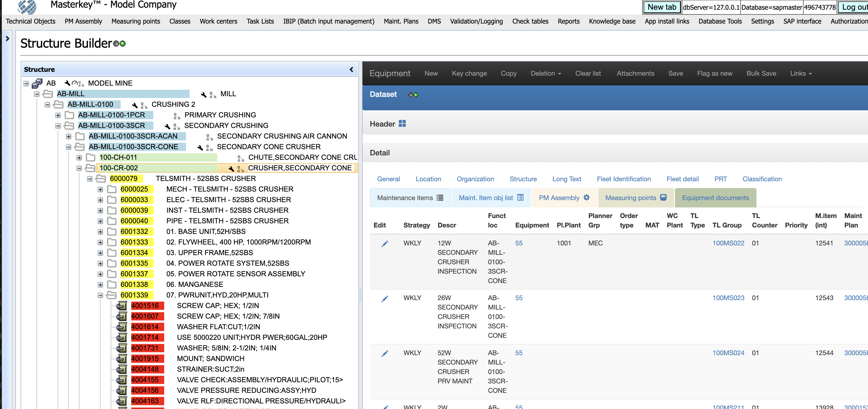Switch to the Maintenance items tab
Image resolution: width=868 pixels, height=409 pixels.
pos(410,198)
